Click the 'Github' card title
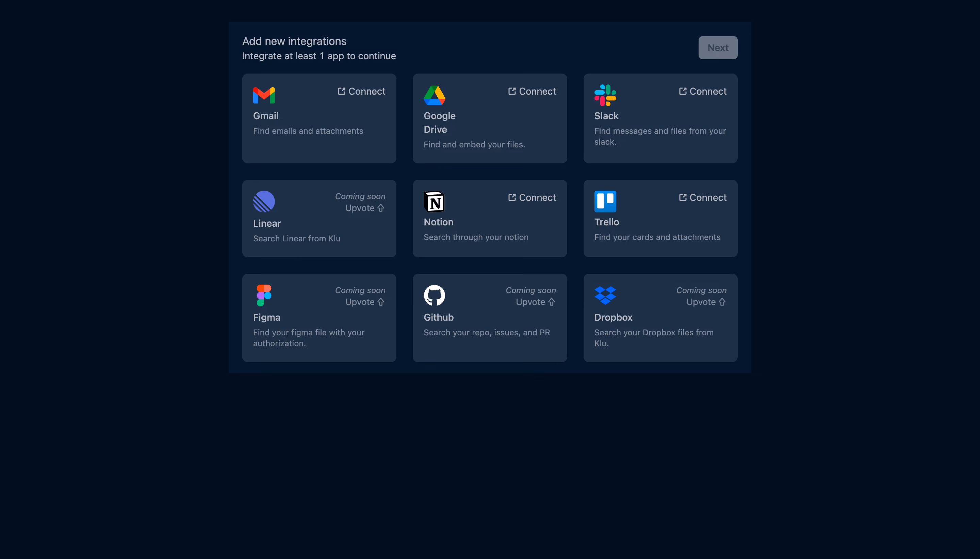 439,318
